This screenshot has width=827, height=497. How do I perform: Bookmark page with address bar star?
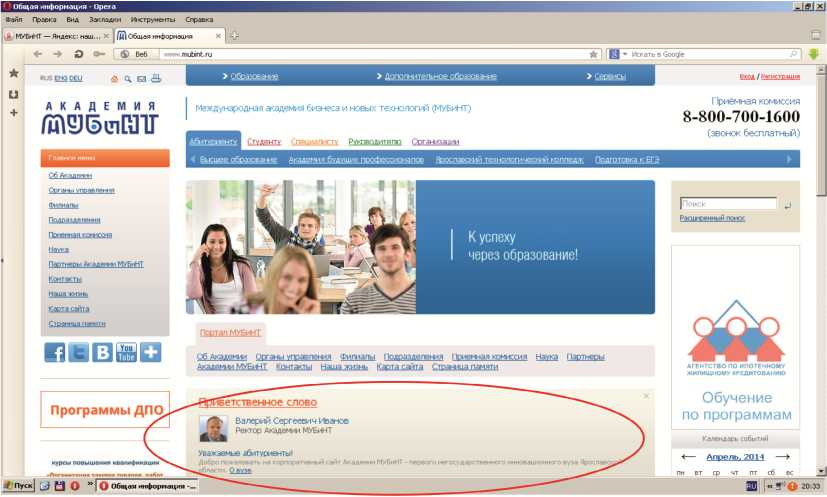(593, 54)
